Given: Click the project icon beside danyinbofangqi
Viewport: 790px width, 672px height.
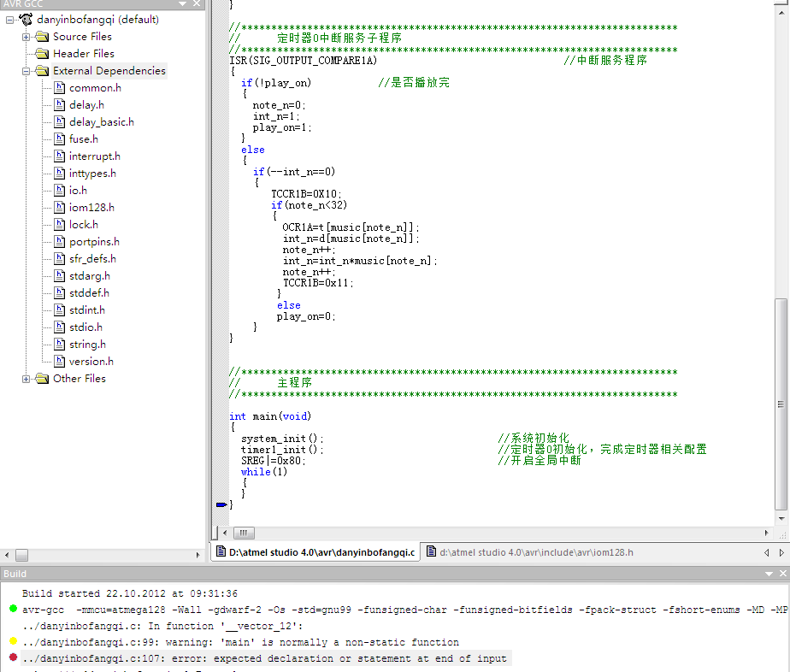Looking at the screenshot, I should click(26, 20).
